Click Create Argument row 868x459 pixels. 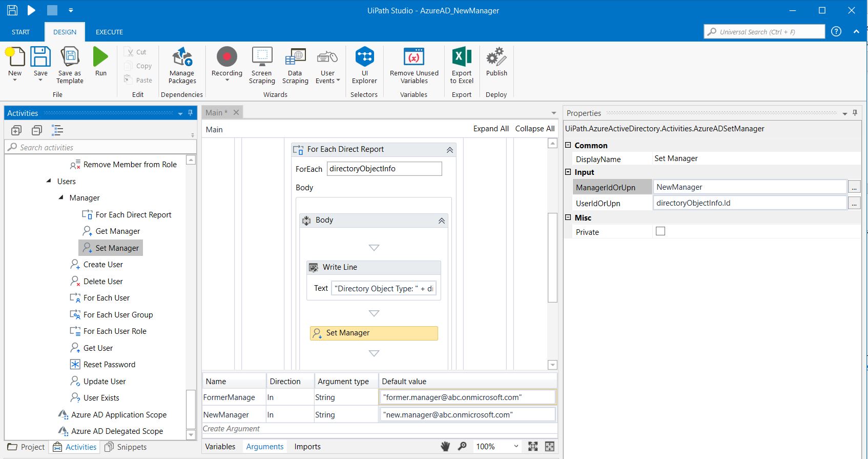pyautogui.click(x=379, y=429)
